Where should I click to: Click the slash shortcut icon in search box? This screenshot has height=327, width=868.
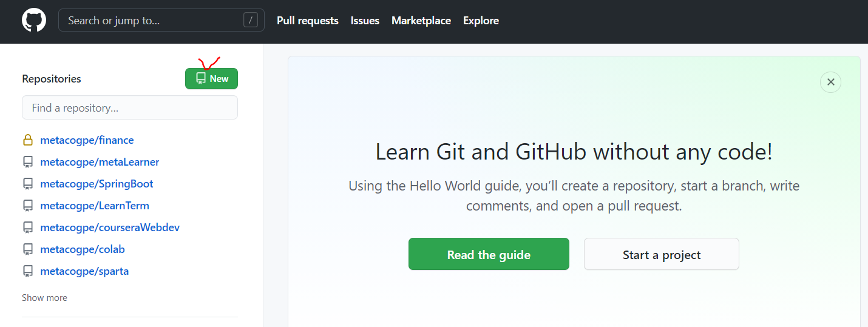251,20
